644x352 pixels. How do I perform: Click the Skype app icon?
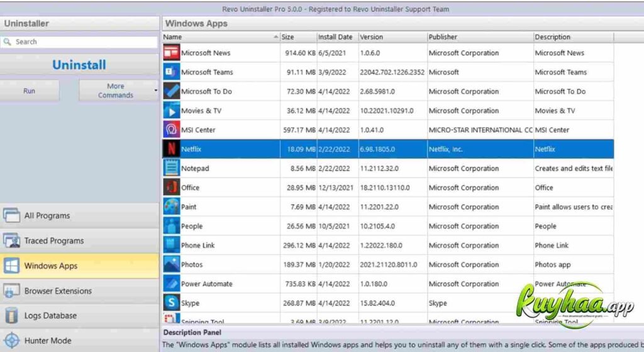171,303
